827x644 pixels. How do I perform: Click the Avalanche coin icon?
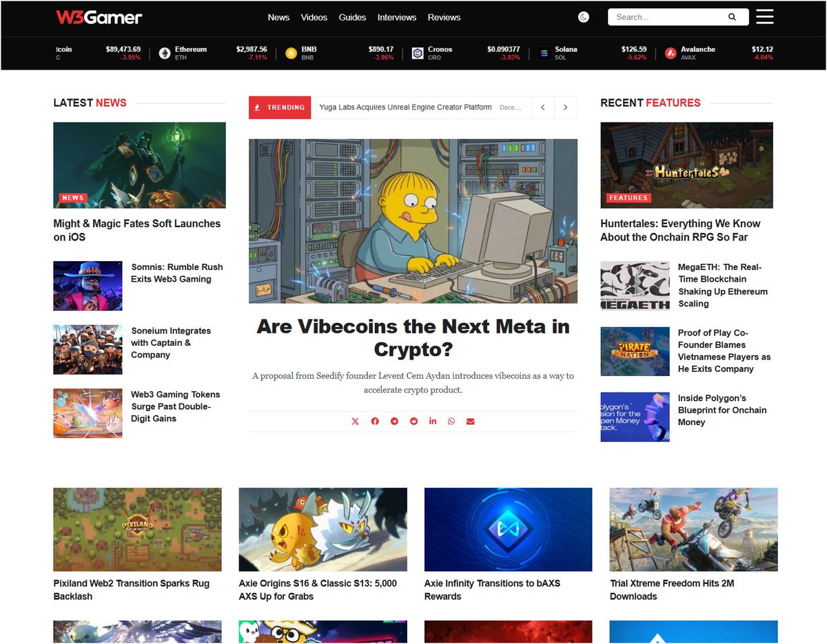point(671,53)
